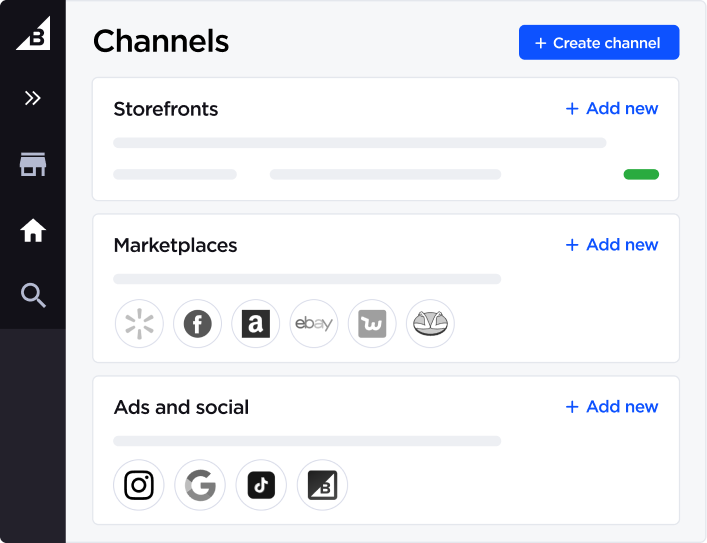Click the BigCommerce logo in sidebar
Image resolution: width=707 pixels, height=543 pixels.
pos(33,34)
